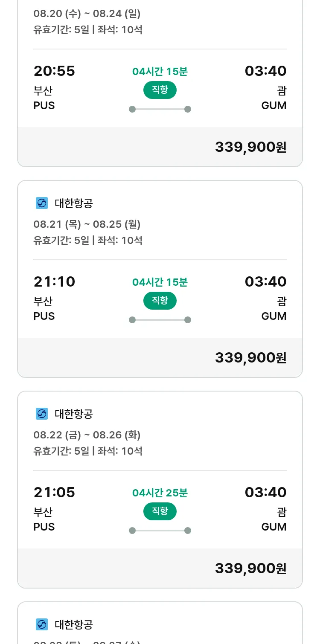This screenshot has height=644, width=320.
Task: Tap Korean Air logo in the bottom partial card
Action: point(42,625)
